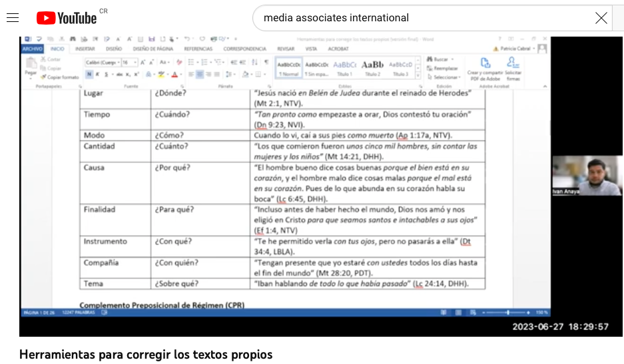This screenshot has height=364, width=624.
Task: Click the Word zoom slider
Action: click(x=507, y=312)
